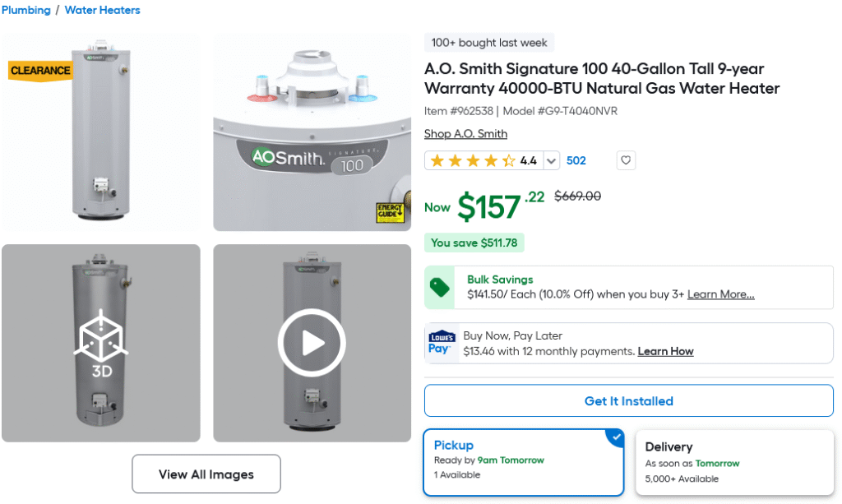The width and height of the screenshot is (842, 504).
Task: Click the green Bulk Savings tag icon
Action: pyautogui.click(x=439, y=287)
